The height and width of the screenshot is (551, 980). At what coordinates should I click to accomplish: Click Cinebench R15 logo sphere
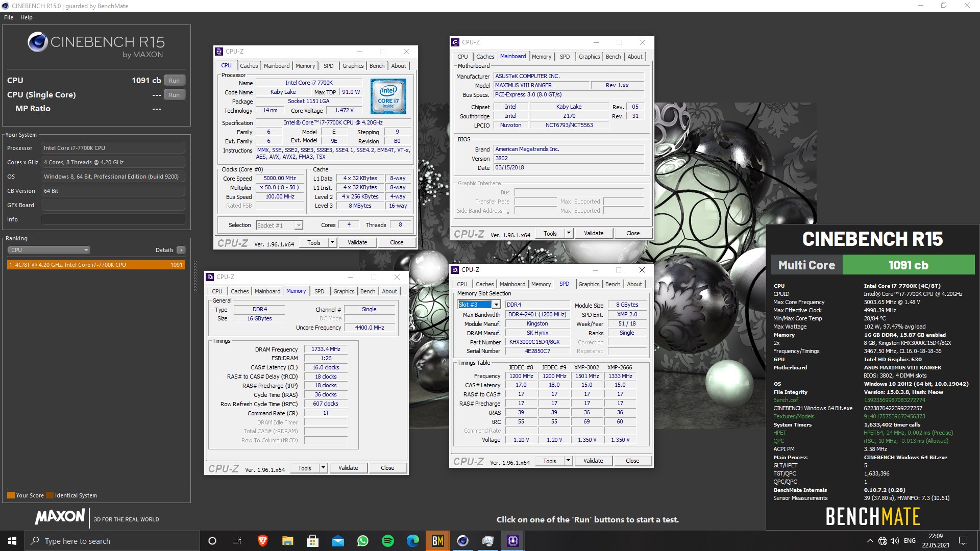click(38, 42)
